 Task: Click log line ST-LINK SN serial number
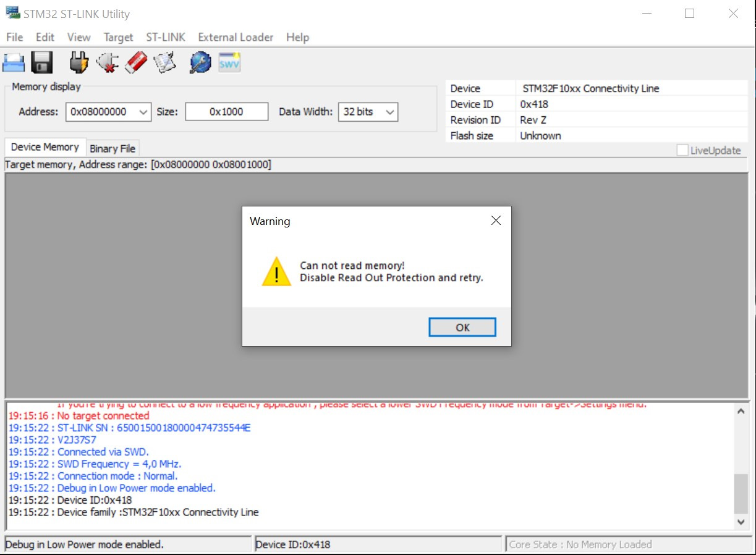click(129, 428)
